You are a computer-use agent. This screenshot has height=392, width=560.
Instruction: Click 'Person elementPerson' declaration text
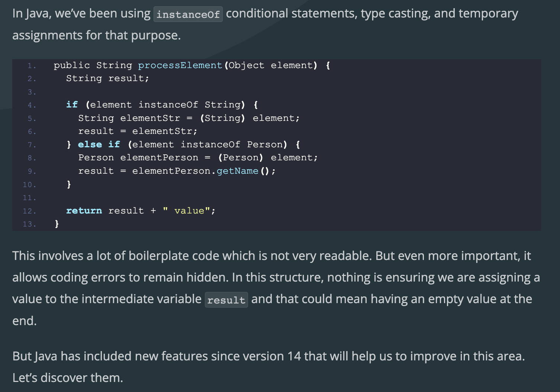(x=138, y=158)
